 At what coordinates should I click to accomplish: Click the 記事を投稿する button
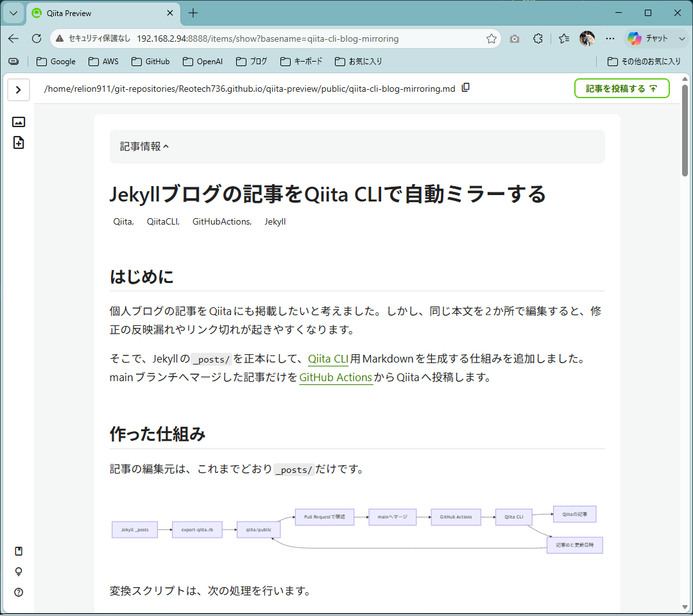621,89
